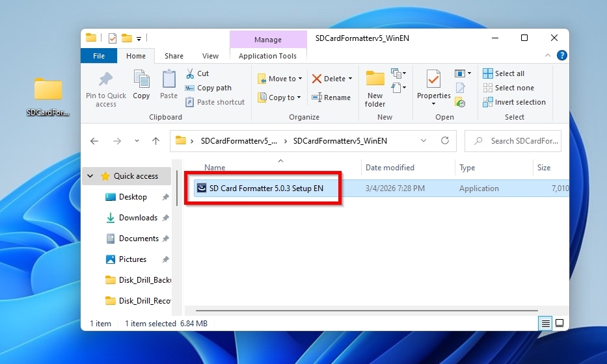Click horizontal scrollbar in file list
This screenshot has width=607, height=364.
coord(366,310)
